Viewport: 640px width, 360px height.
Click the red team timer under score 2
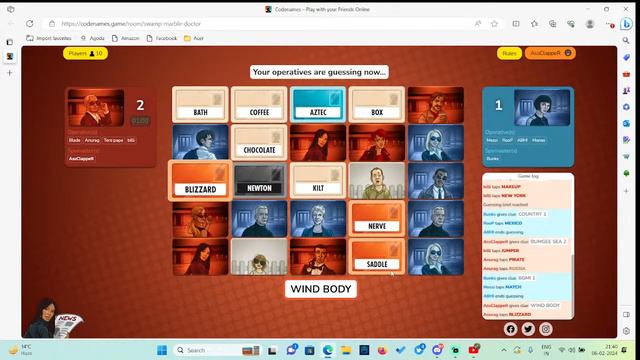click(140, 121)
